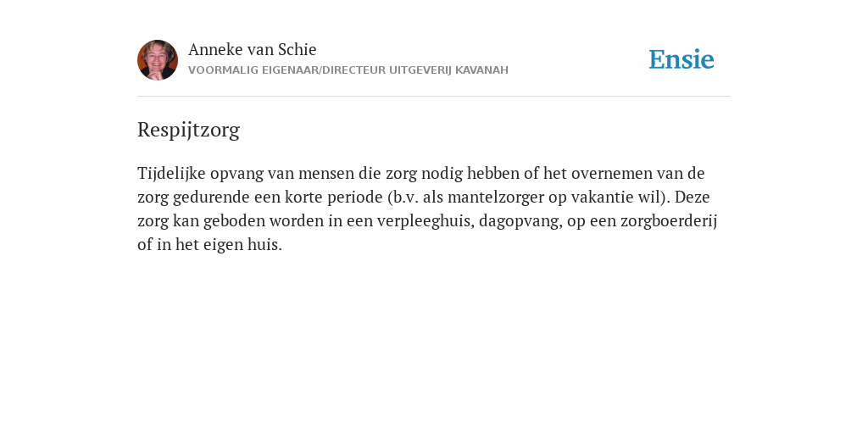The image size is (868, 434).
Task: Click the horizontal divider below the author header
Action: click(434, 97)
